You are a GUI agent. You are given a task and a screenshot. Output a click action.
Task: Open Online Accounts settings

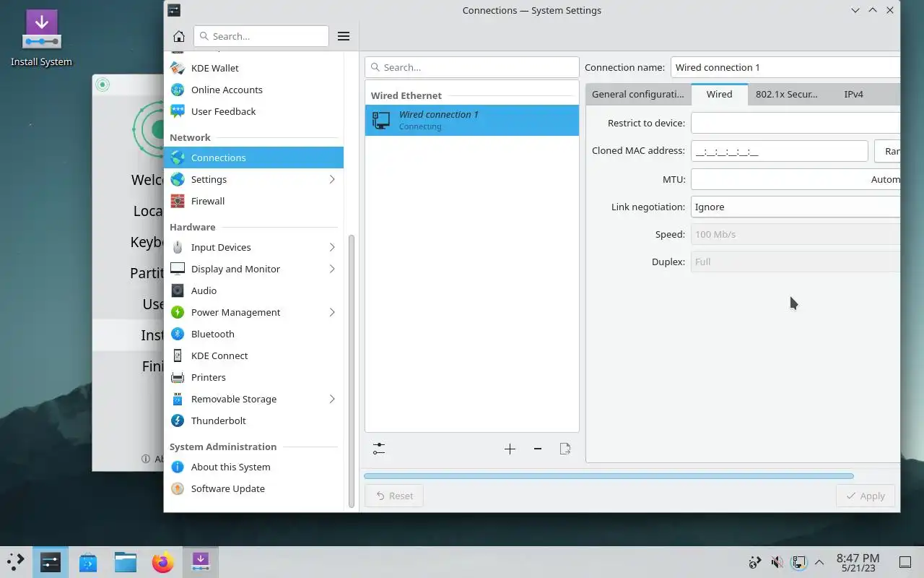tap(253, 90)
